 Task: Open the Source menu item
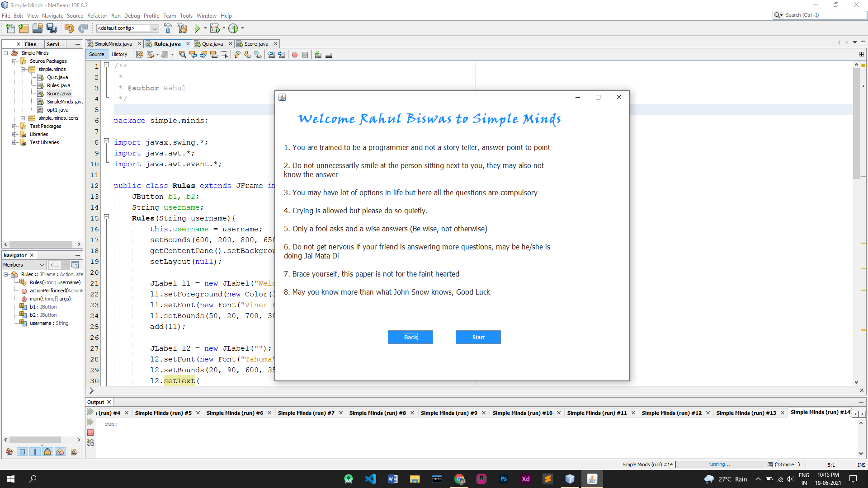point(74,16)
